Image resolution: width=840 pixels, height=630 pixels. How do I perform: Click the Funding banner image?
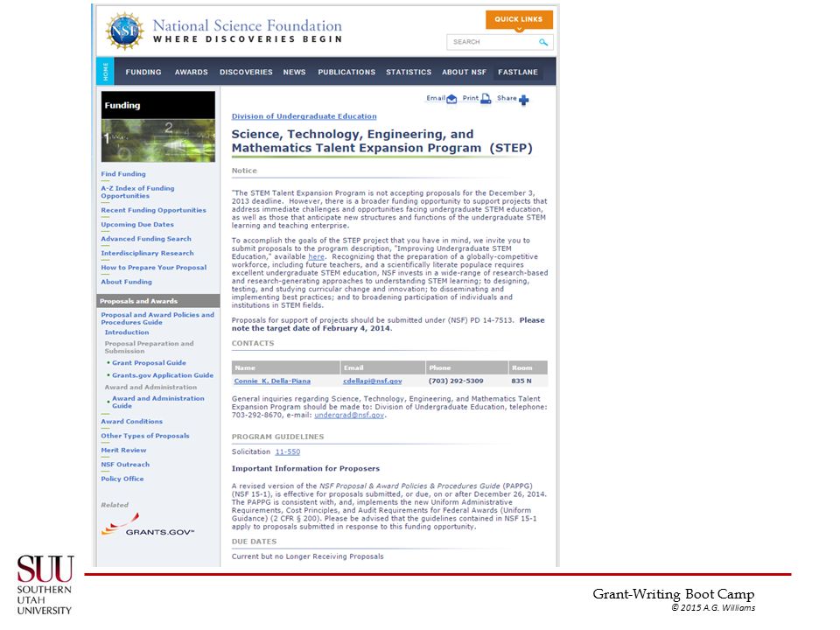click(x=158, y=126)
